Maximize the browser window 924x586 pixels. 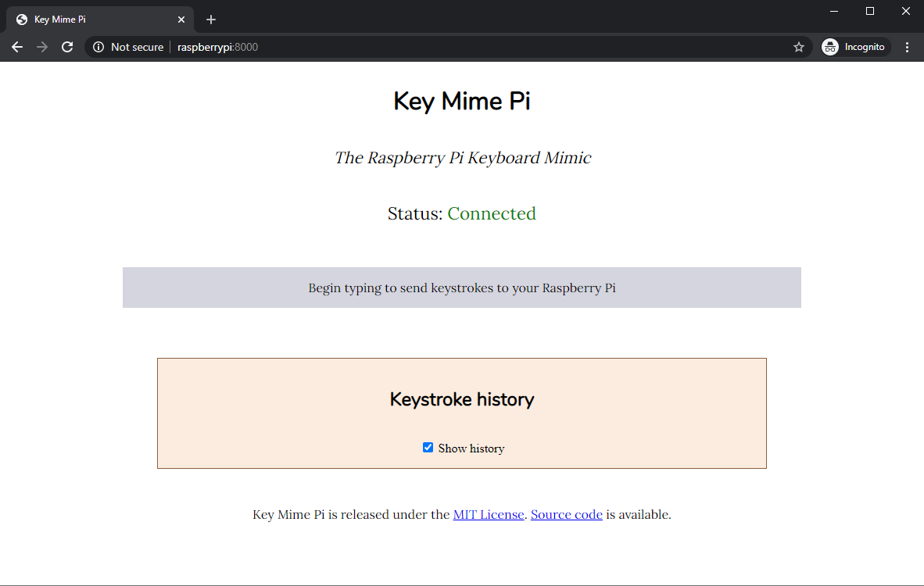click(x=870, y=11)
